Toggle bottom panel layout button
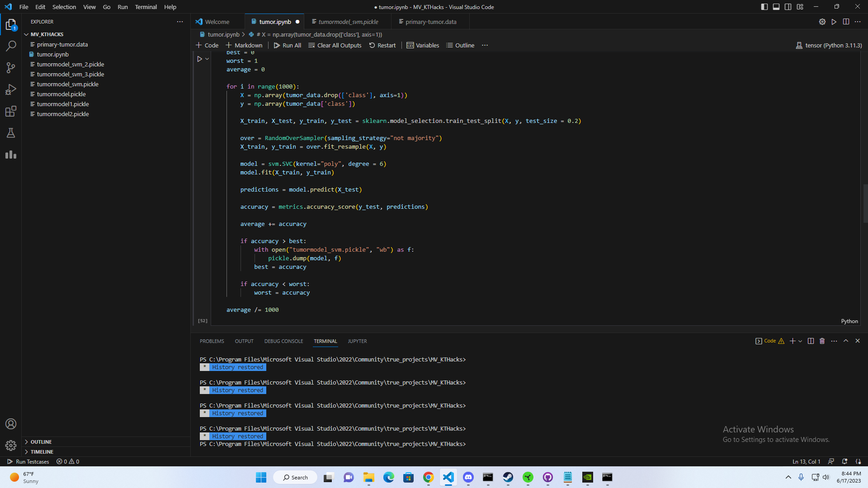Viewport: 868px width, 488px height. pyautogui.click(x=776, y=7)
